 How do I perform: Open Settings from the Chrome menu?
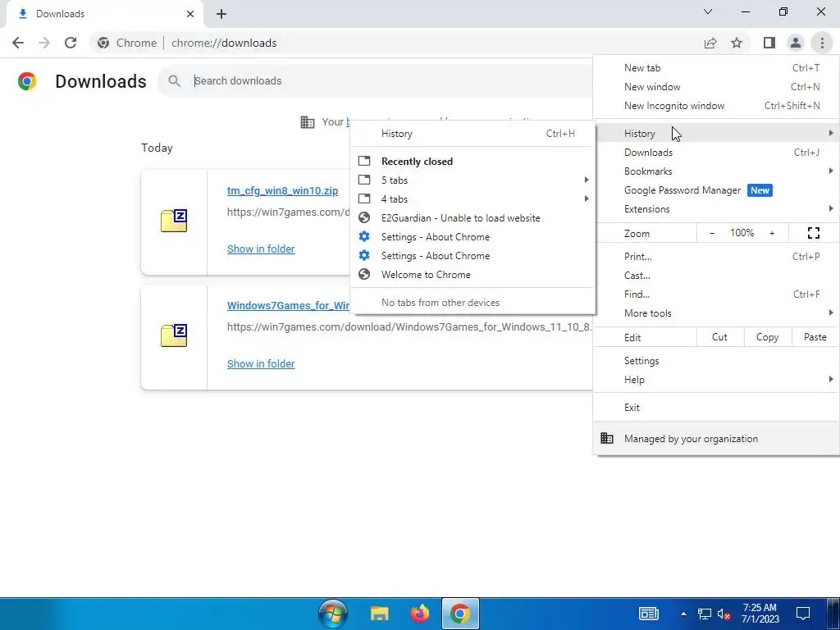coord(716,361)
